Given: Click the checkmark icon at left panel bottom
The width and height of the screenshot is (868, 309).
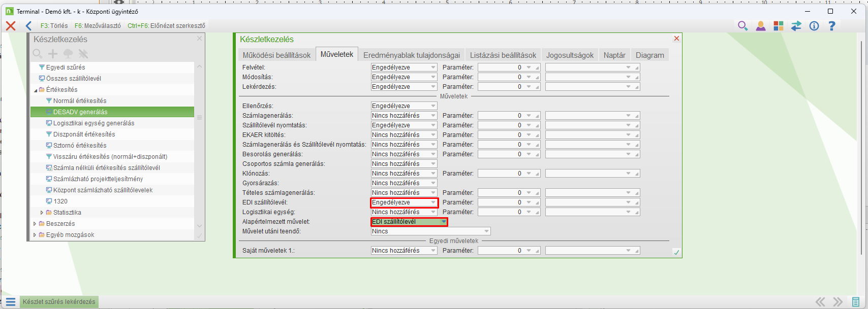Looking at the screenshot, I should tap(199, 236).
